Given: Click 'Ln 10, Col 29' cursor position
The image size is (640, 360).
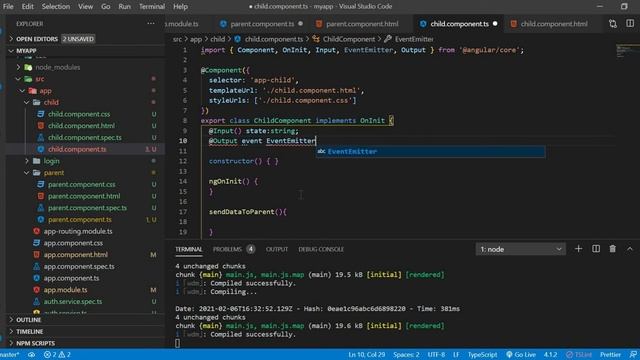Looking at the screenshot, I should [x=367, y=355].
